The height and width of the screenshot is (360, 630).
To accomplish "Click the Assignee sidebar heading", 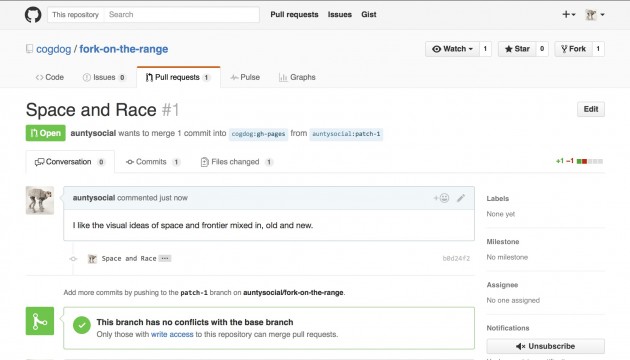I will (x=502, y=285).
